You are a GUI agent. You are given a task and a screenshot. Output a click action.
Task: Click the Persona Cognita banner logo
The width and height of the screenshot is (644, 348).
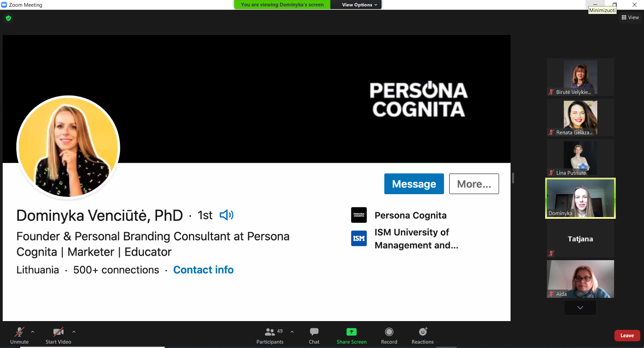pos(418,99)
